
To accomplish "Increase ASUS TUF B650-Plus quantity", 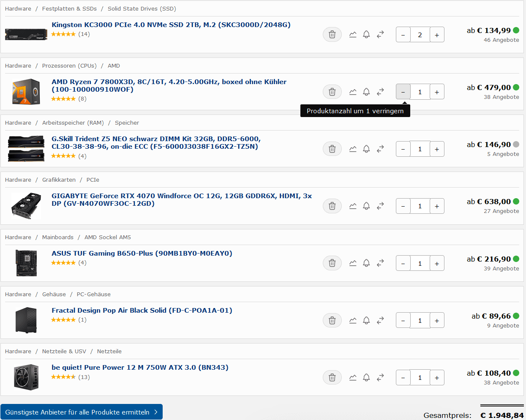I will point(437,263).
